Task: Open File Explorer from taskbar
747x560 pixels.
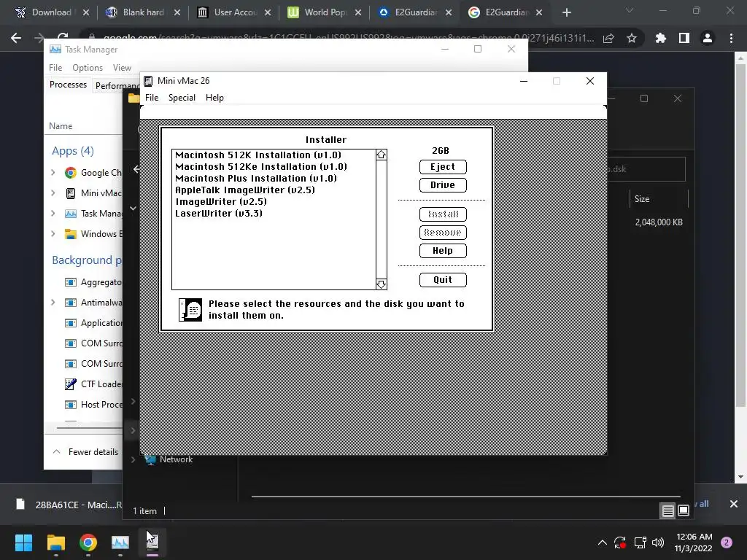Action: point(55,542)
